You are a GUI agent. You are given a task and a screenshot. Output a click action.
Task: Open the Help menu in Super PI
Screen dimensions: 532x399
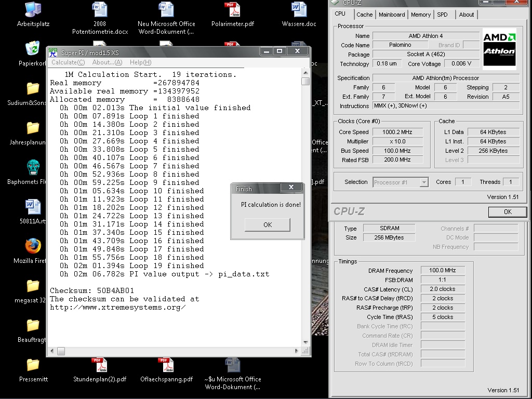tap(140, 62)
